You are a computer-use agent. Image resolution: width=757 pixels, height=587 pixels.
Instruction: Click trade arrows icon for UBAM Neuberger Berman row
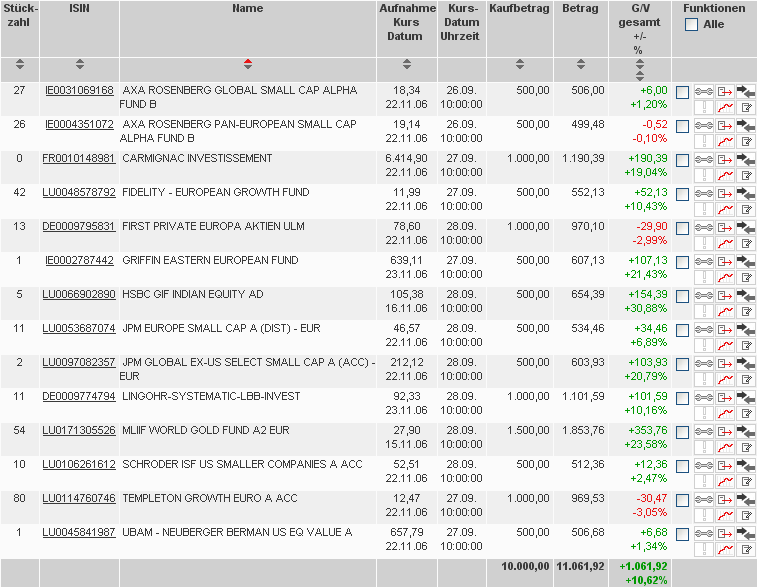click(x=746, y=533)
